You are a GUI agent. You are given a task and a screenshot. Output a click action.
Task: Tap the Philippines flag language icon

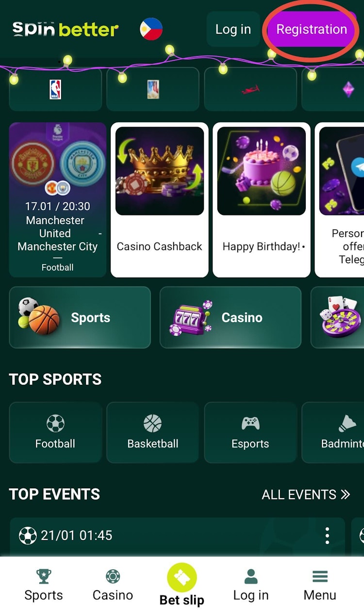click(151, 29)
